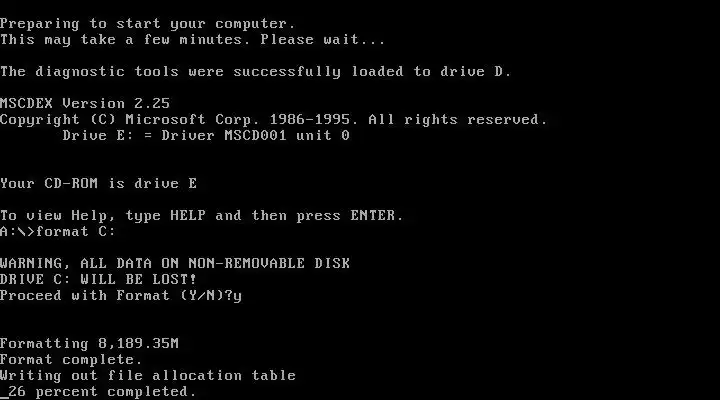Click the word ENTER in the help line
This screenshot has height=400, width=720.
coord(372,215)
